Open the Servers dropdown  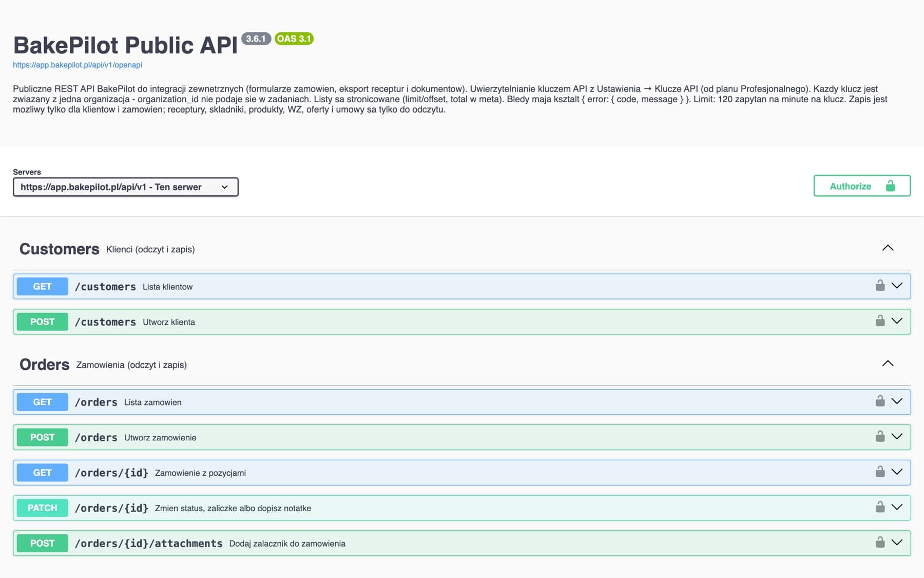tap(126, 187)
